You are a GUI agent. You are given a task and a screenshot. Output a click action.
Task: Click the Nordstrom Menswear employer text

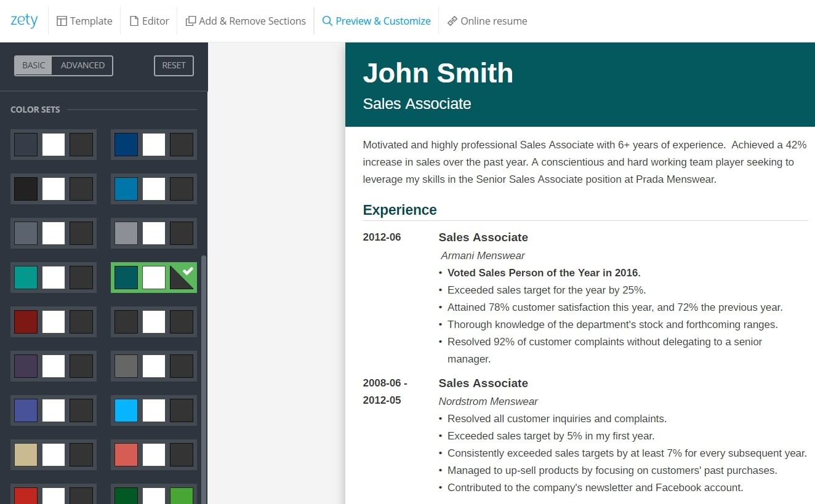click(488, 401)
